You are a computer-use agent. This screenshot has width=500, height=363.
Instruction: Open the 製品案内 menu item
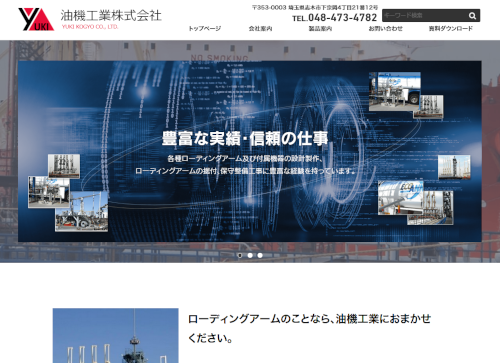pos(320,29)
